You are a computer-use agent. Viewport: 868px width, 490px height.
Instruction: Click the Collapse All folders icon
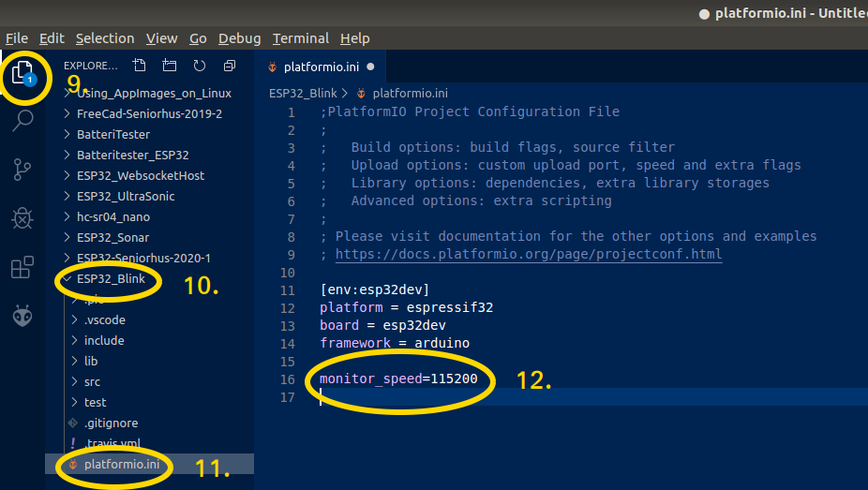click(229, 66)
